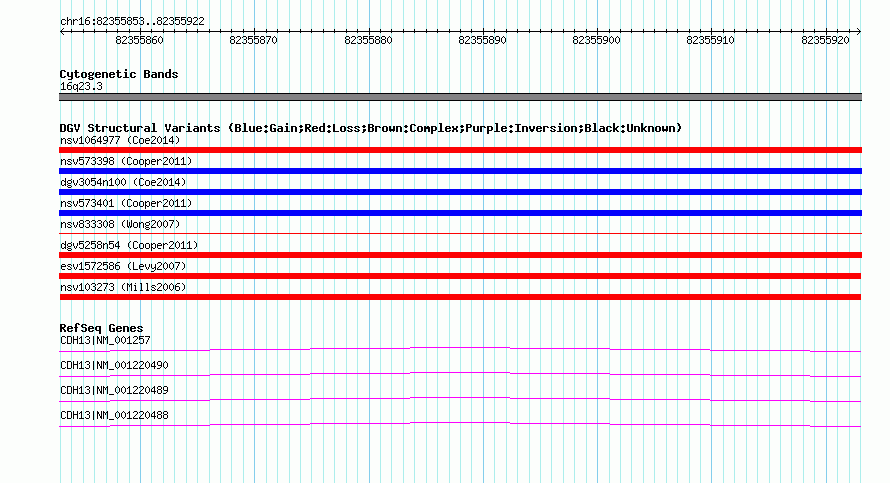Click ruler position 82355860
The image size is (890, 483).
click(x=139, y=40)
